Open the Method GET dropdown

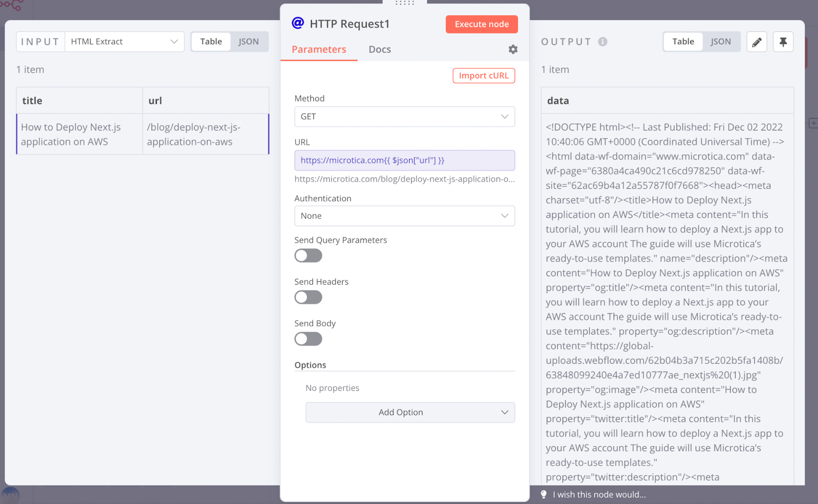[x=404, y=117]
